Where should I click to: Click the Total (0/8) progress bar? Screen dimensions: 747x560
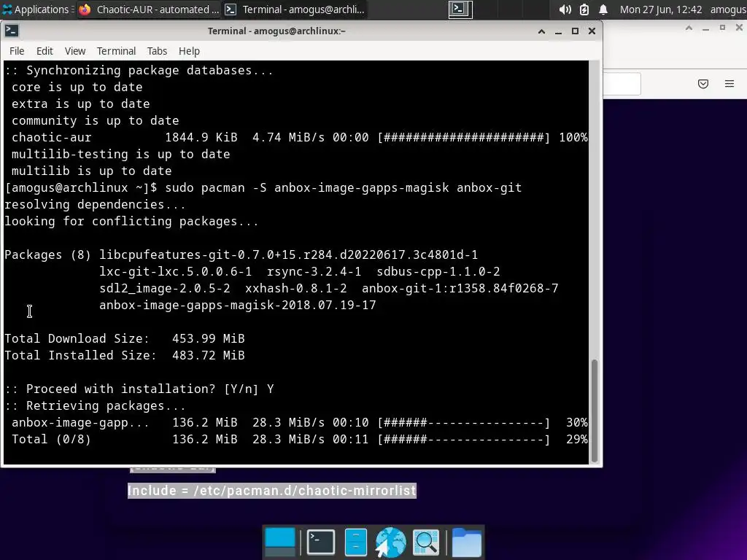463,439
